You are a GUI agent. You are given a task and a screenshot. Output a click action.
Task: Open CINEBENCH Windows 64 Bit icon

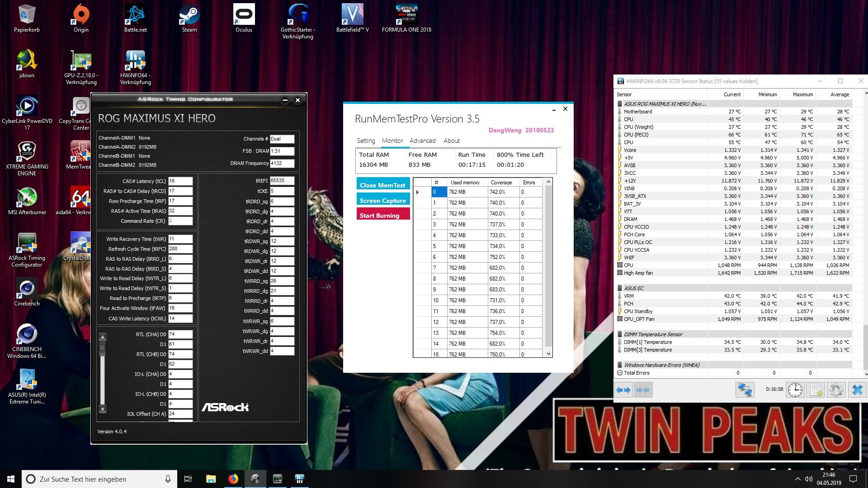(27, 341)
